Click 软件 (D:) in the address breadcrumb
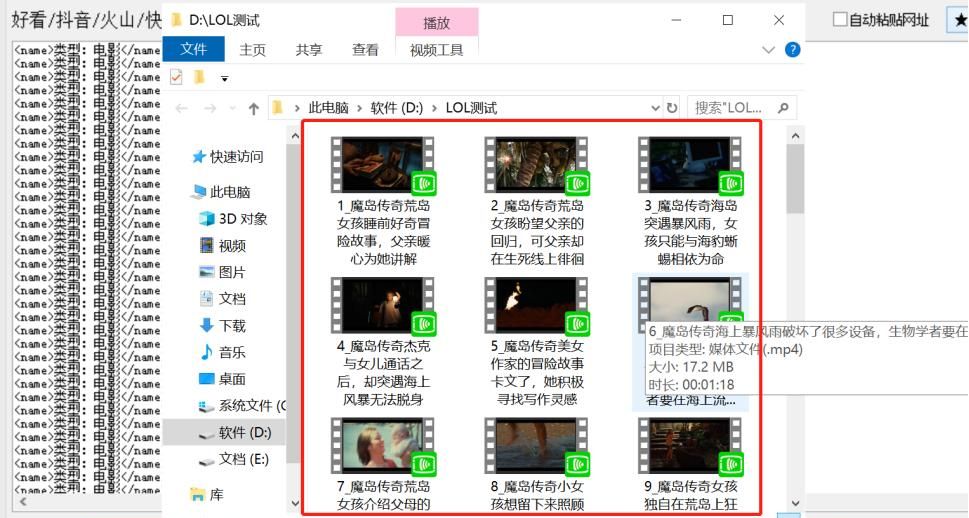This screenshot has width=969, height=518. point(397,108)
